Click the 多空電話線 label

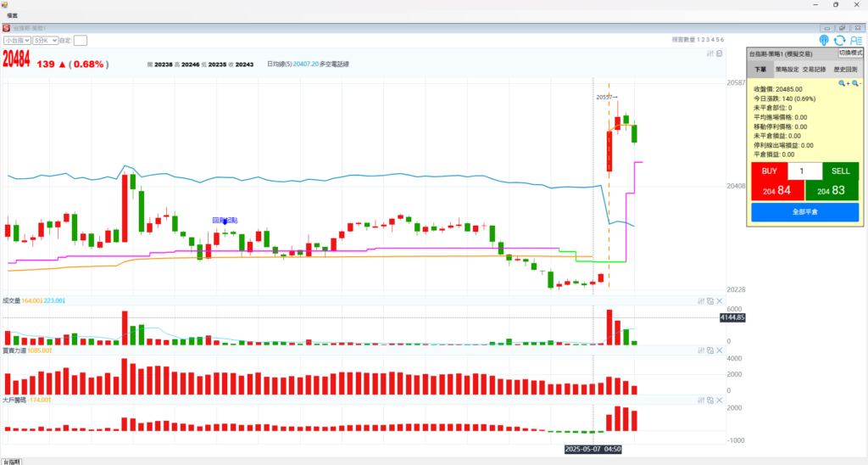[x=334, y=64]
